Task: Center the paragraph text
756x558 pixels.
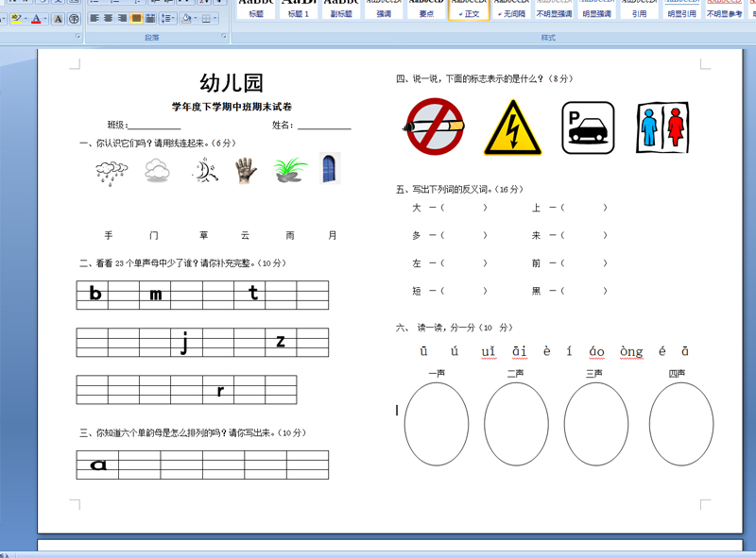Action: 109,18
